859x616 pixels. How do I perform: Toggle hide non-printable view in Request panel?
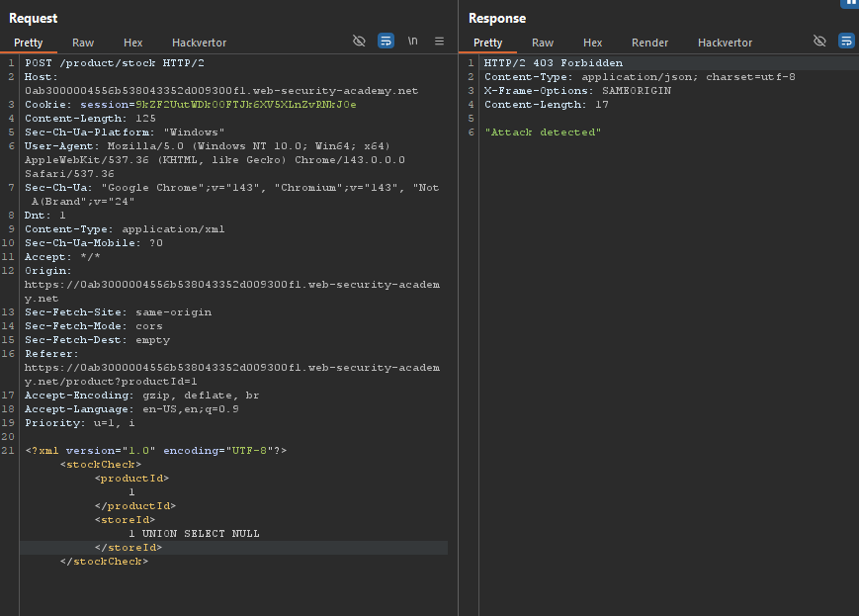(x=359, y=42)
